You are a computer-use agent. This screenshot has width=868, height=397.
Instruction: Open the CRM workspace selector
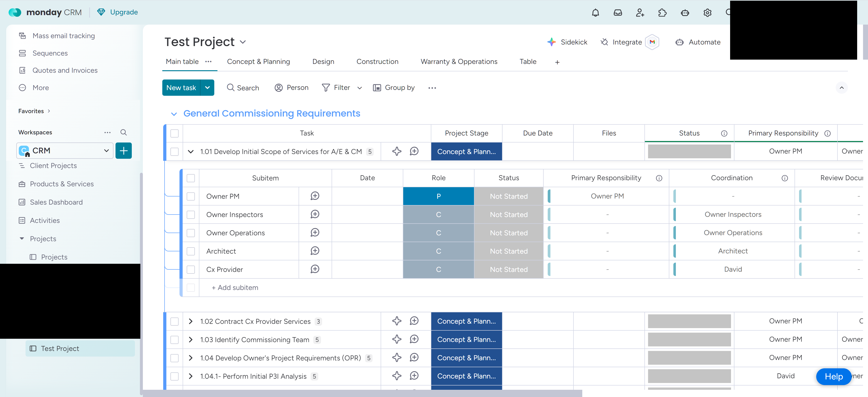tap(65, 151)
